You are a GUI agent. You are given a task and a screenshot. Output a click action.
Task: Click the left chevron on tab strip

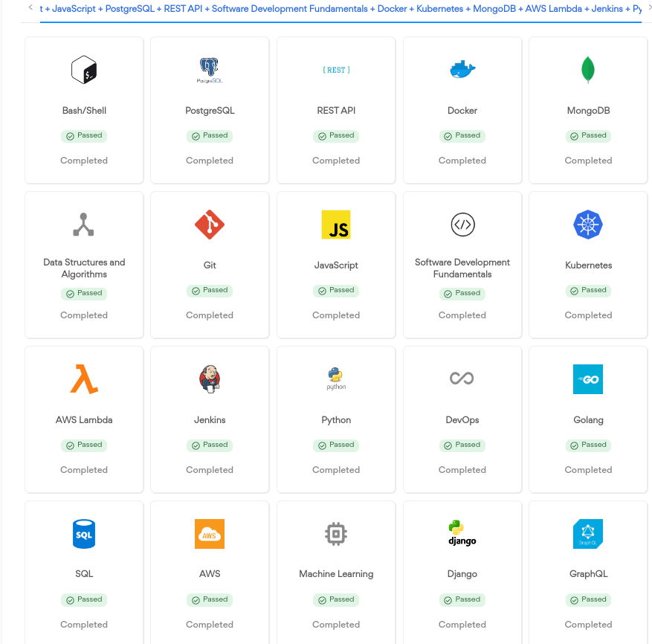pyautogui.click(x=30, y=7)
